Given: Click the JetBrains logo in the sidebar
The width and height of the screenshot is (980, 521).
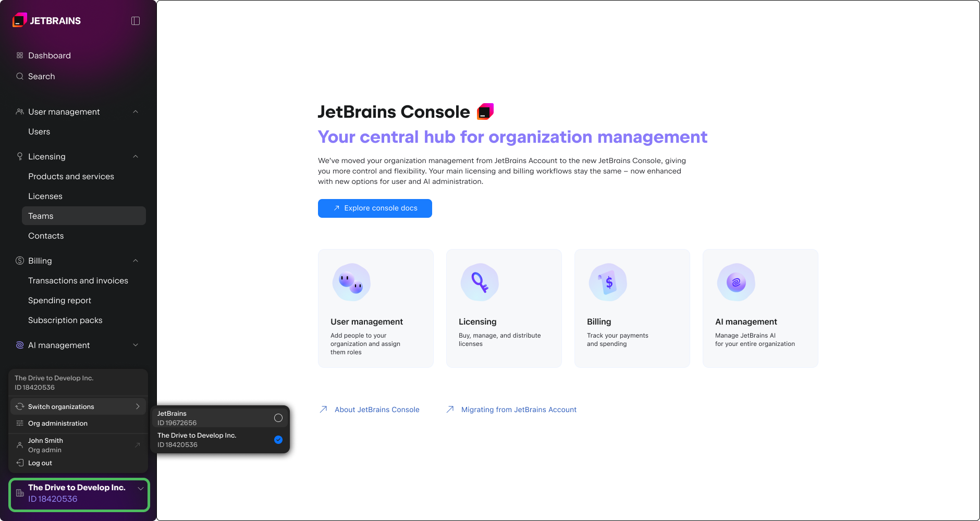Looking at the screenshot, I should pos(20,20).
